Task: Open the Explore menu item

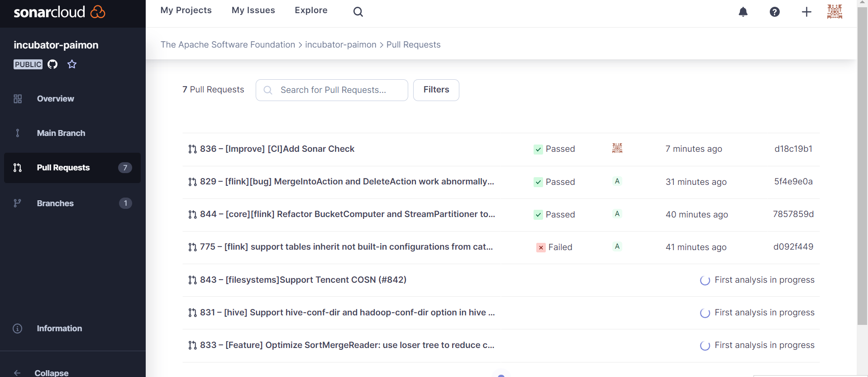Action: point(311,10)
